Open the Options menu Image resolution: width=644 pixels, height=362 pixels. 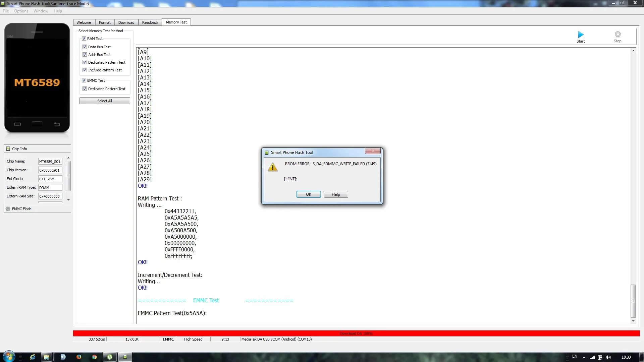[x=21, y=11]
